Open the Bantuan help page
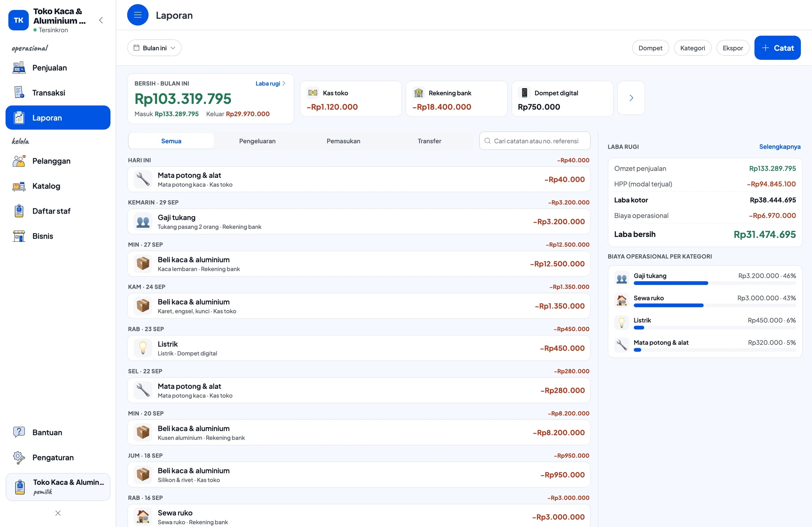 [58, 432]
